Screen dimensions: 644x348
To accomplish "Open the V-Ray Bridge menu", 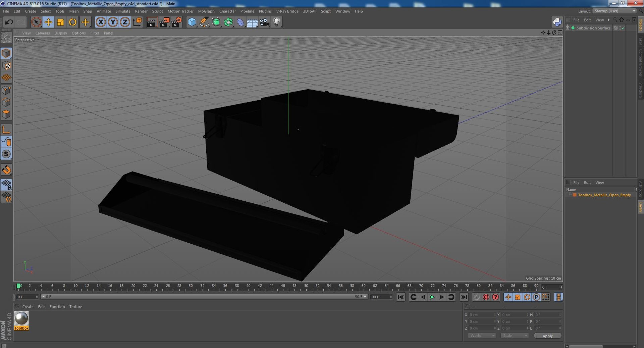I will click(287, 11).
